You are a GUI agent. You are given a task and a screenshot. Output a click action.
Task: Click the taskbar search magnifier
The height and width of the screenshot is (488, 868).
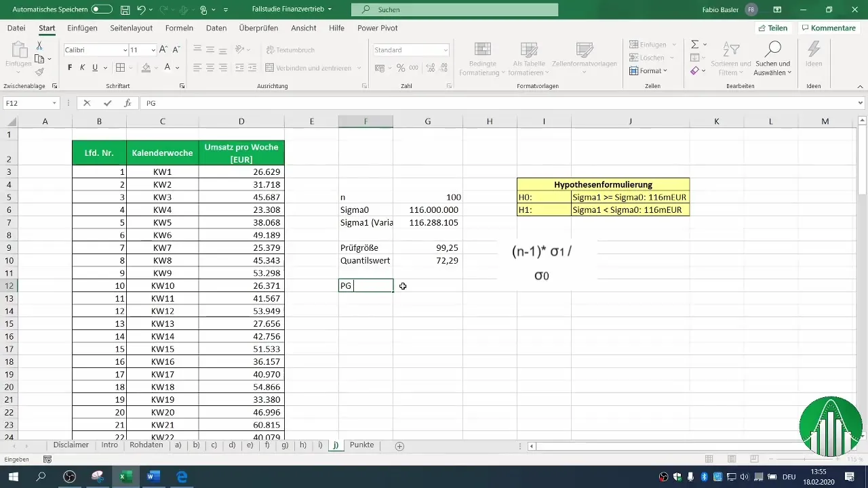41,477
